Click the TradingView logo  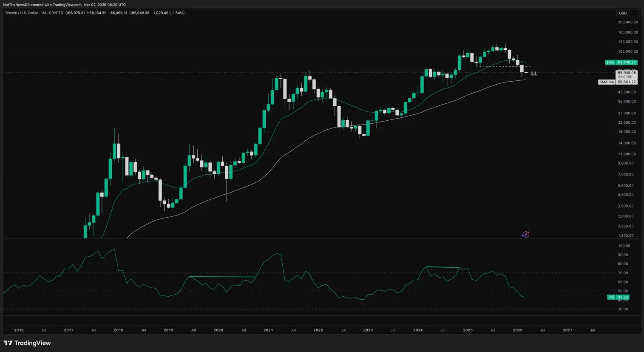27,343
